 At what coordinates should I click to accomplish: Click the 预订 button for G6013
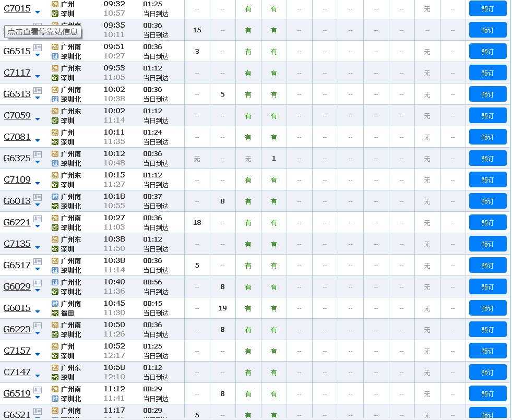tap(487, 201)
